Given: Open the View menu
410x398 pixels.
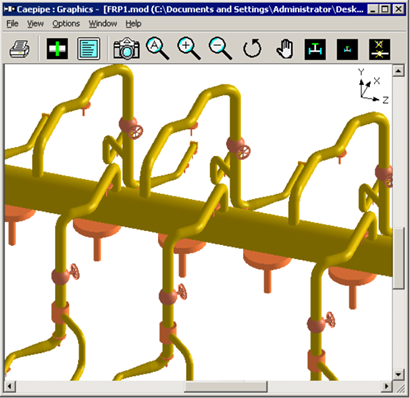Looking at the screenshot, I should (x=35, y=24).
